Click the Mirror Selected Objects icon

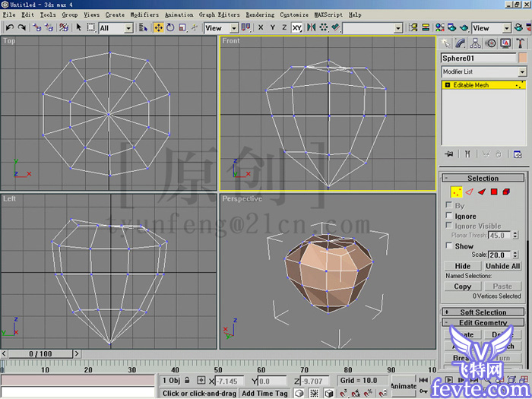pos(311,28)
